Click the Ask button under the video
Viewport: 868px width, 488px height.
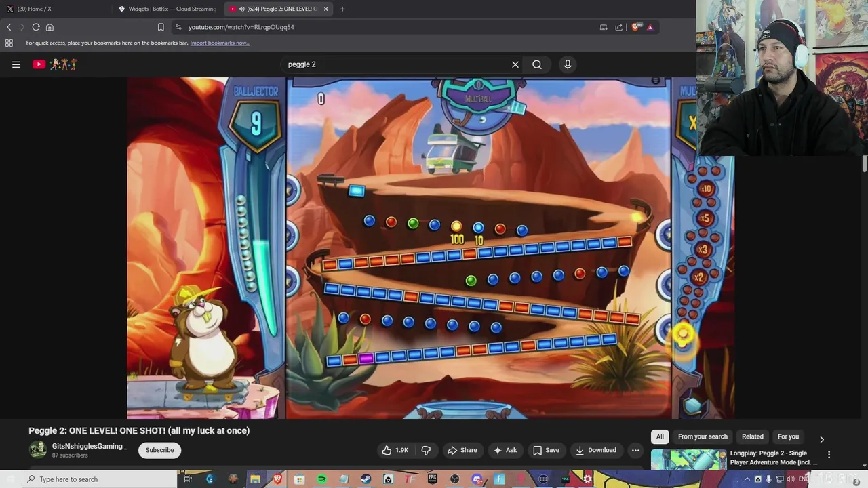[x=505, y=450]
